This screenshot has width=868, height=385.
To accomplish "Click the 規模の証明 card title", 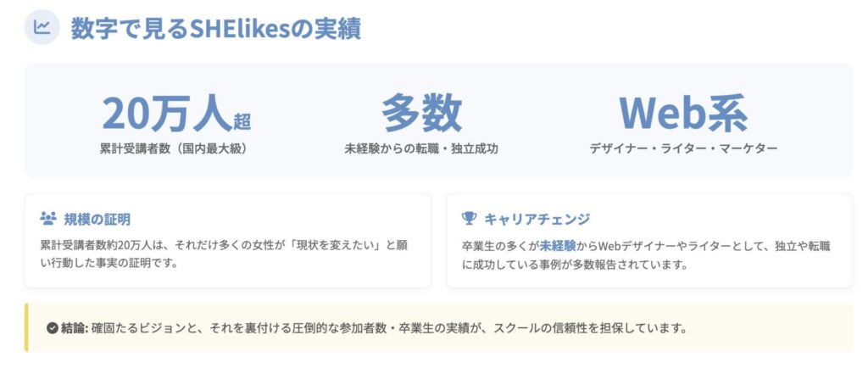I will pyautogui.click(x=97, y=220).
